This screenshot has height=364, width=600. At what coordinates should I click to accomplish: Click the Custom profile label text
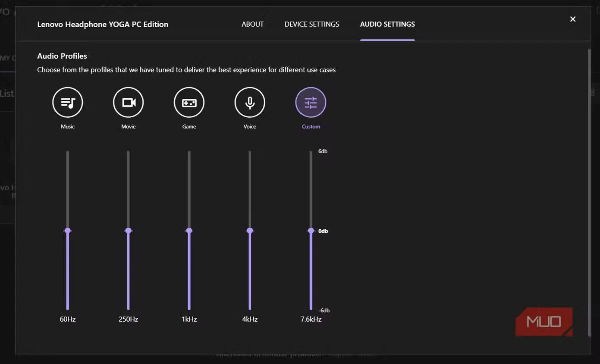[x=311, y=127]
